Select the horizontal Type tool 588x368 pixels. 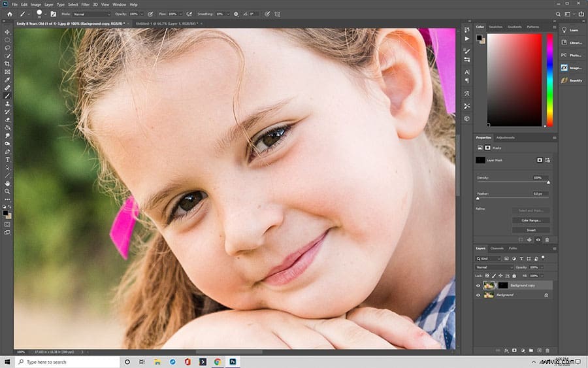coord(7,159)
